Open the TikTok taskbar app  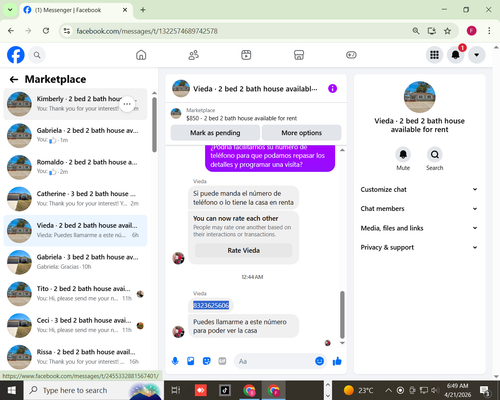click(225, 390)
